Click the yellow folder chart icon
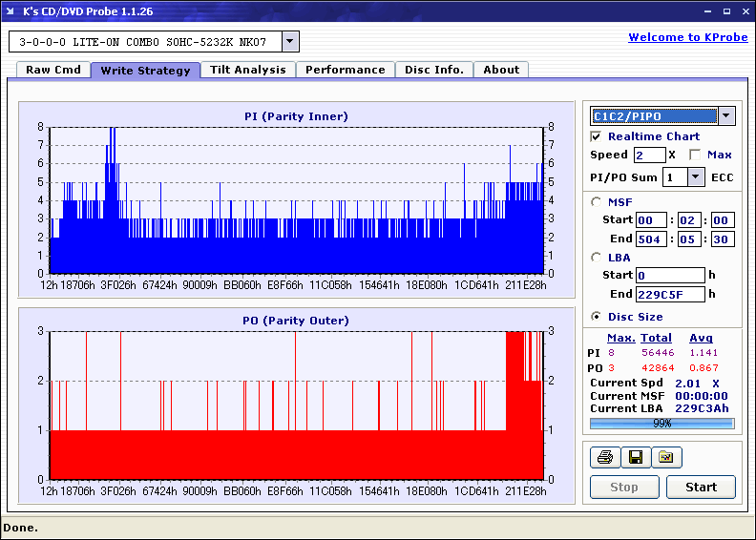Viewport: 756px width, 540px height. pyautogui.click(x=666, y=458)
